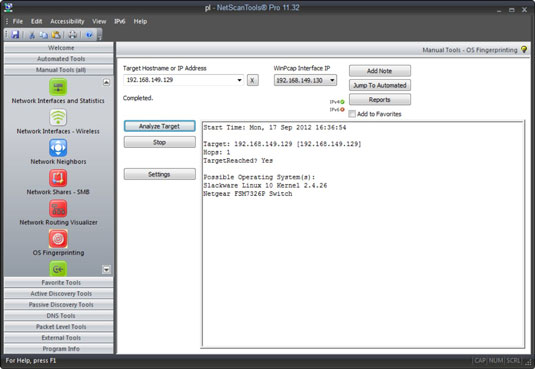Click the CAP indicator in status bar

click(x=480, y=360)
